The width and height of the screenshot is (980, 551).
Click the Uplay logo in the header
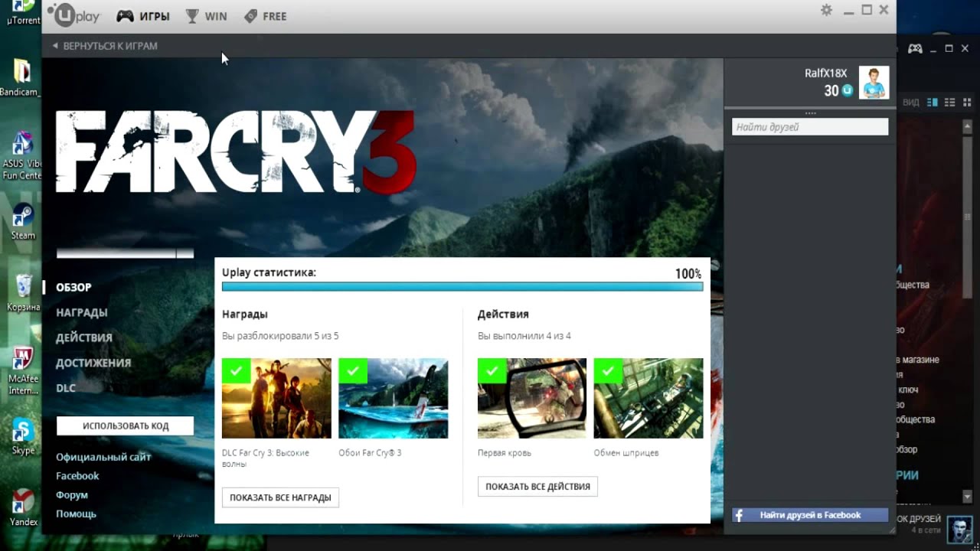pyautogui.click(x=73, y=15)
